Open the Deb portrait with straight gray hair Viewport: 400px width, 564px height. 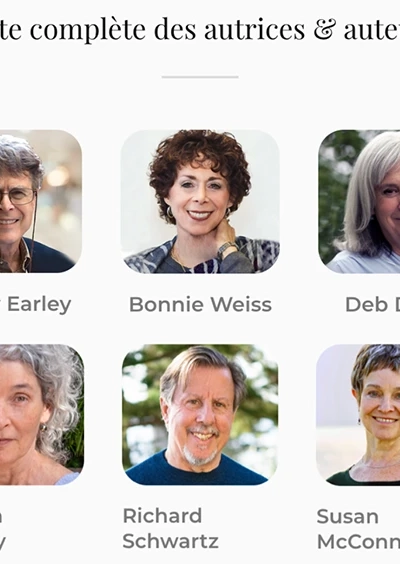coord(359,201)
